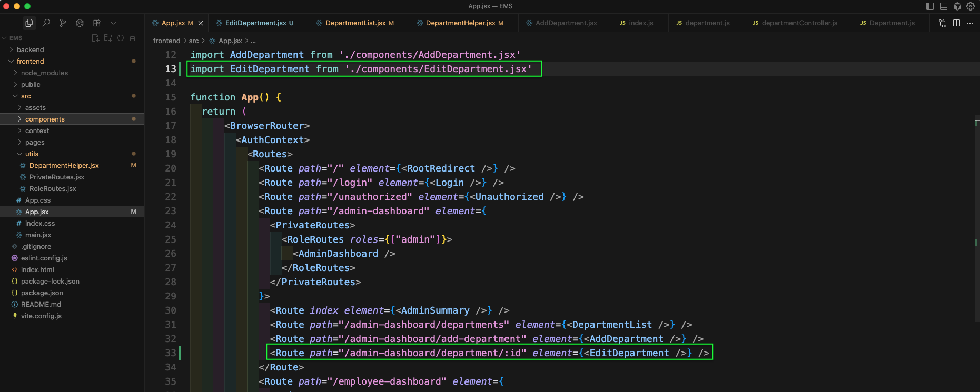Open RoleRoutes.jsx in the file tree

click(x=72, y=188)
